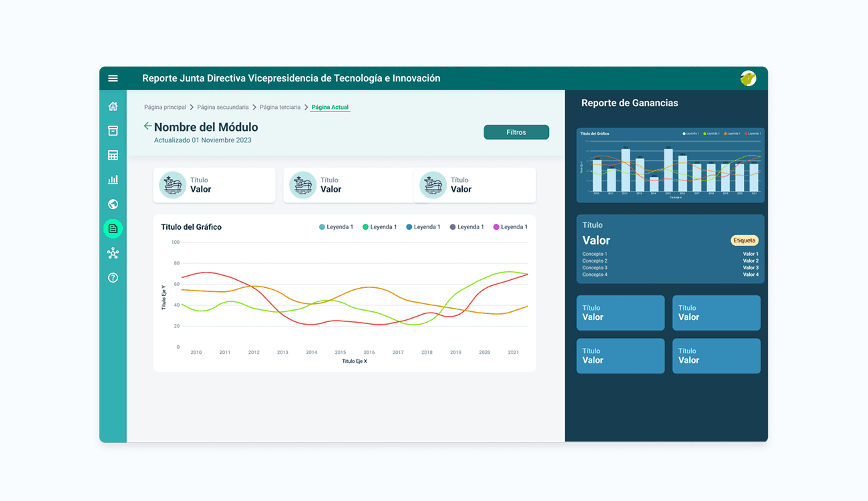Image resolution: width=868 pixels, height=501 pixels.
Task: Click the 2010 x-axis label
Action: pos(196,352)
